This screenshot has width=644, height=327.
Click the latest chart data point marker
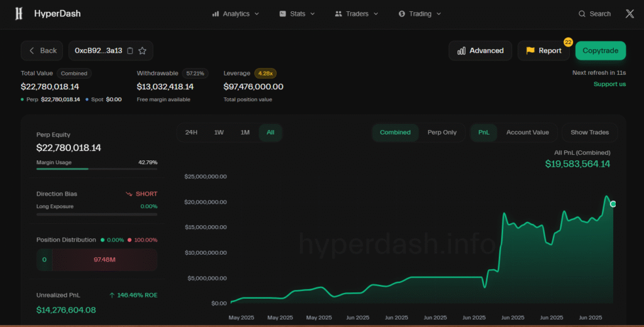[613, 204]
